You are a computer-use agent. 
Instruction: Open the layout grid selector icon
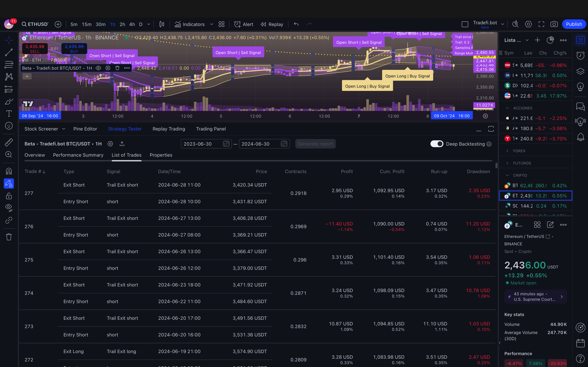pyautogui.click(x=221, y=24)
